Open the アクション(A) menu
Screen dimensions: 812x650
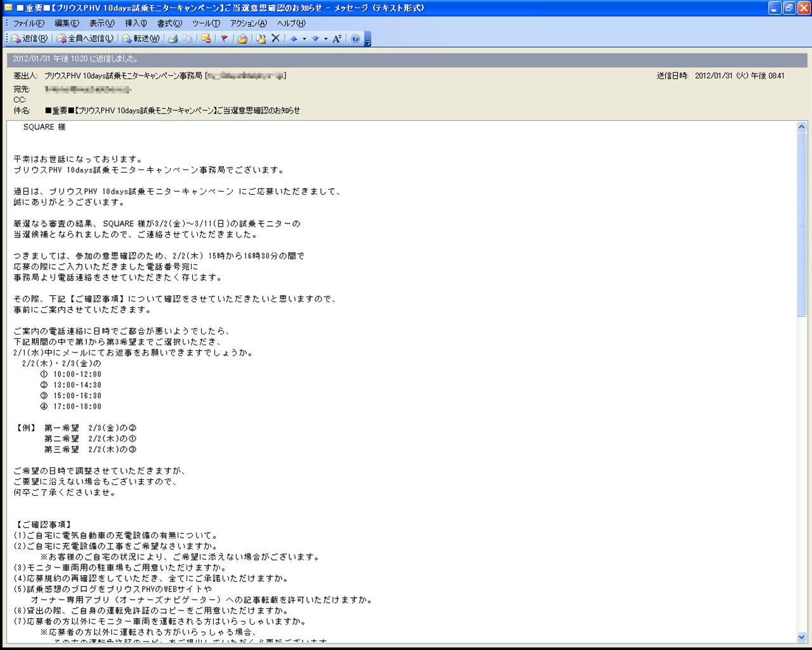[249, 23]
